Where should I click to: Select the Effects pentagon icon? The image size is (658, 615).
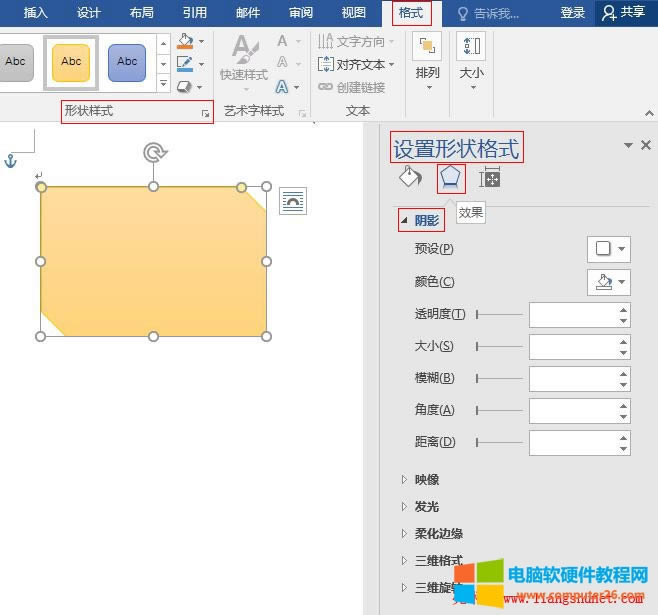[450, 178]
